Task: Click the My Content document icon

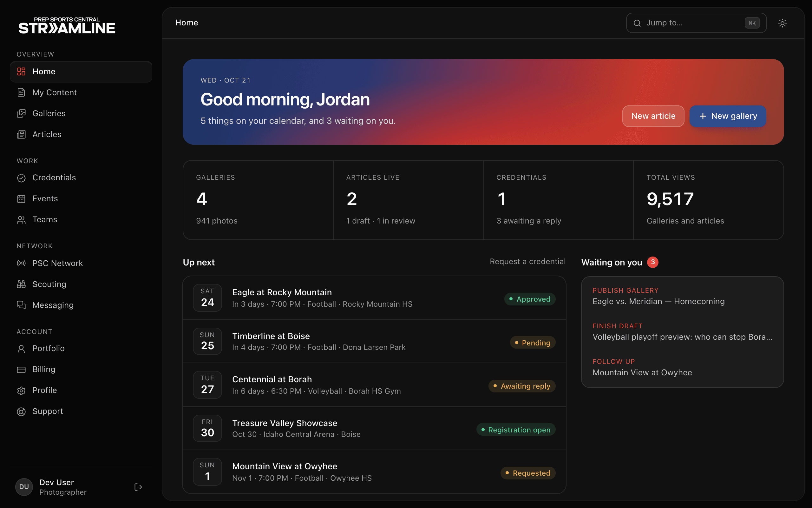Action: pos(21,92)
